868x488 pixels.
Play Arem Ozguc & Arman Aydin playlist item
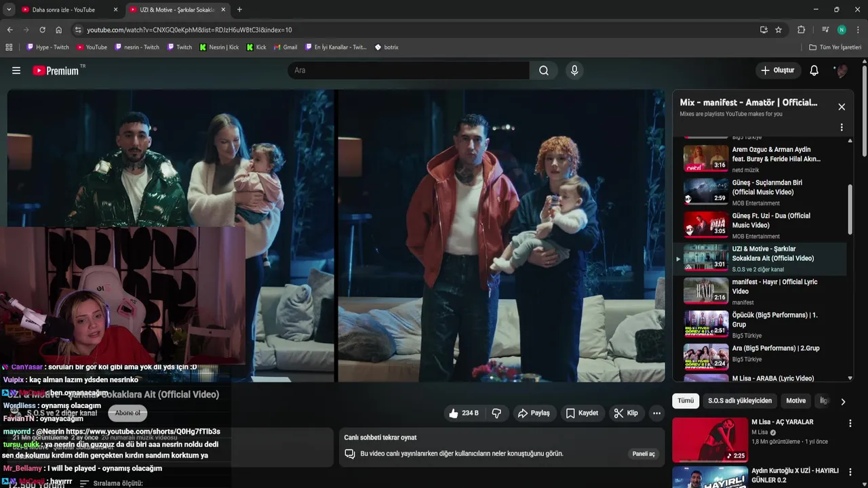coord(759,159)
